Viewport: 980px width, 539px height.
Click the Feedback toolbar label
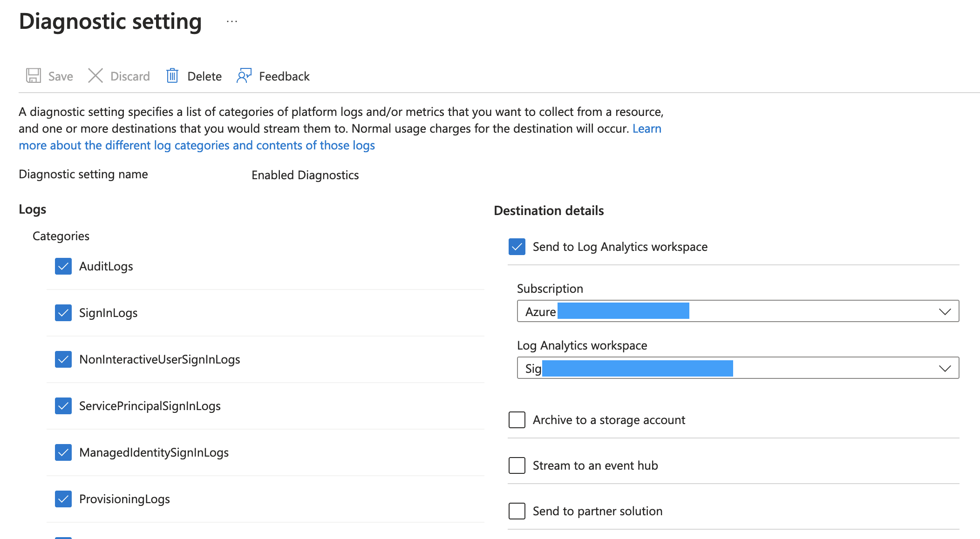pyautogui.click(x=284, y=76)
